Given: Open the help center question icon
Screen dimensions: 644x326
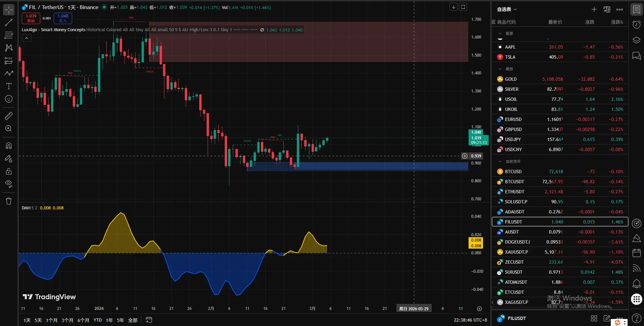Looking at the screenshot, I should [x=636, y=318].
